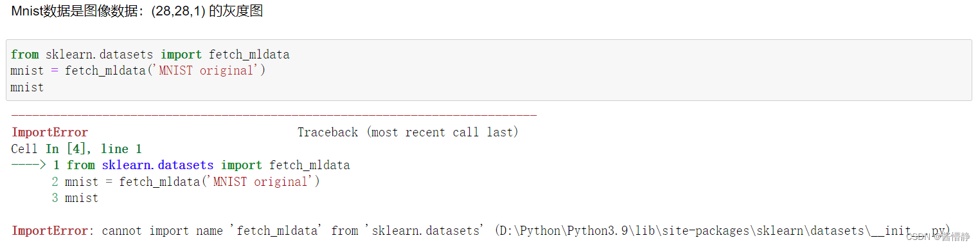Screen dimensions: 980x247
Task: Click the red ImportError title in traceback
Action: click(x=49, y=133)
